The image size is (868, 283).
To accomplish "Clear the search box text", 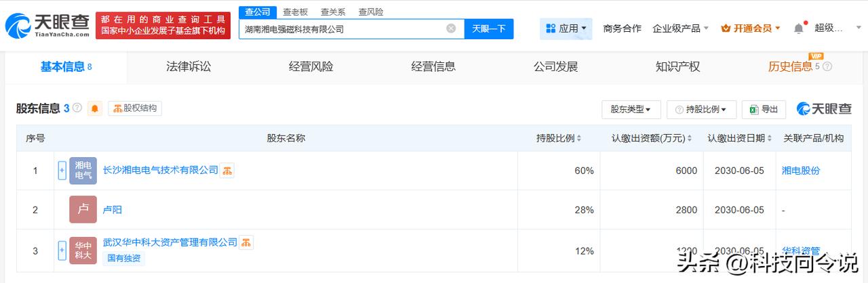I will click(x=451, y=28).
